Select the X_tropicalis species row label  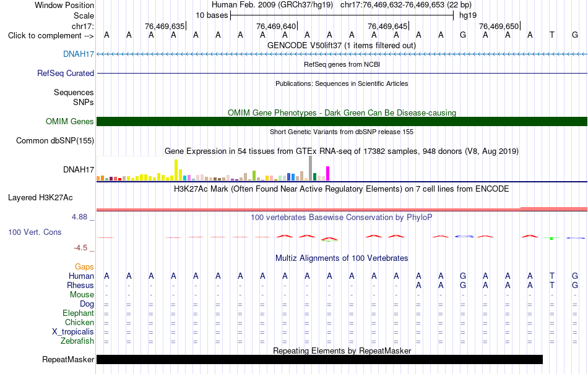[x=73, y=332]
